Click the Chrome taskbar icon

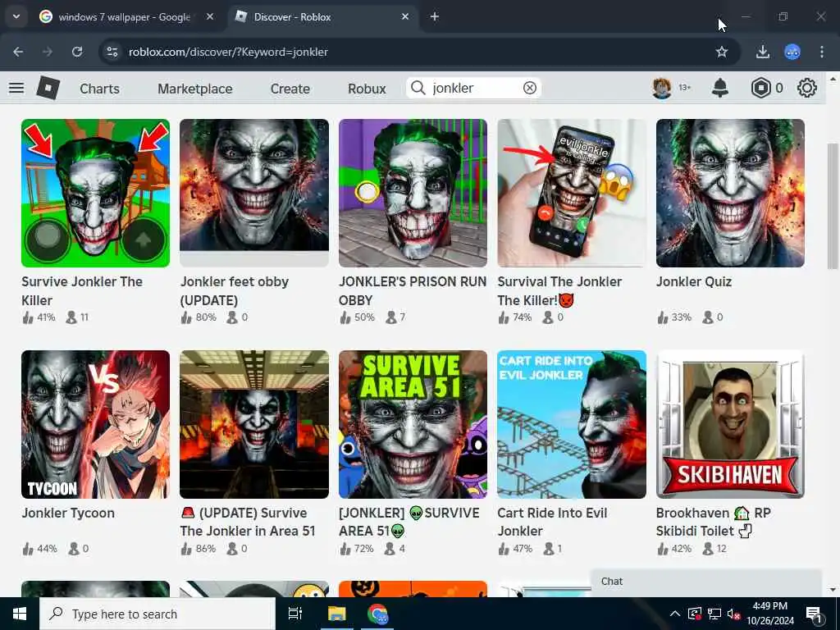[x=377, y=614]
